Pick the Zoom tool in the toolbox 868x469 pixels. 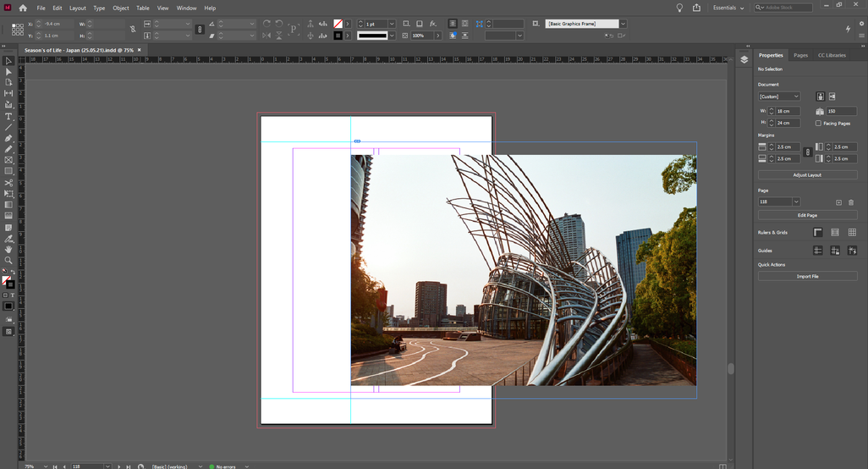(8, 260)
